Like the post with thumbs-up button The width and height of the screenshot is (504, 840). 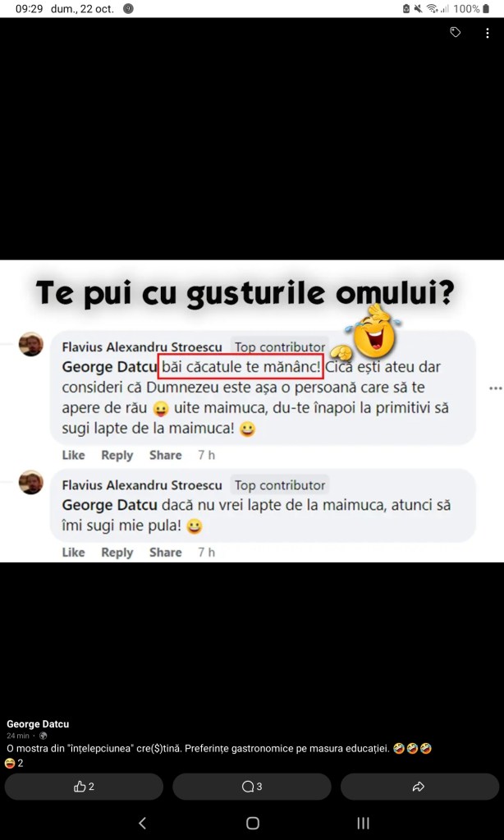coord(84,787)
